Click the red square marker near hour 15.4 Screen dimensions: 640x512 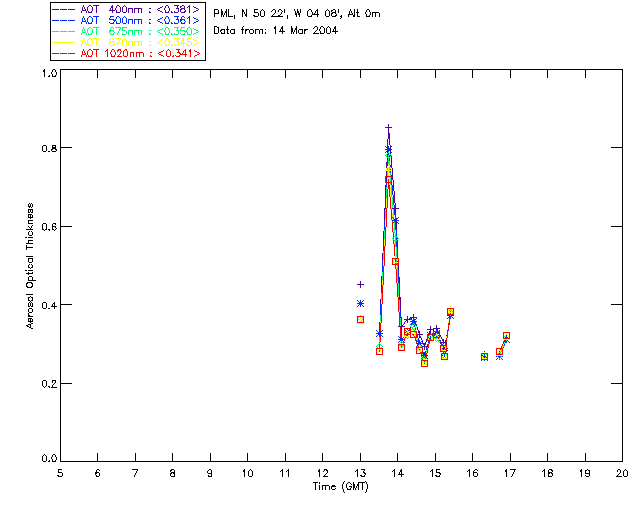tap(450, 312)
